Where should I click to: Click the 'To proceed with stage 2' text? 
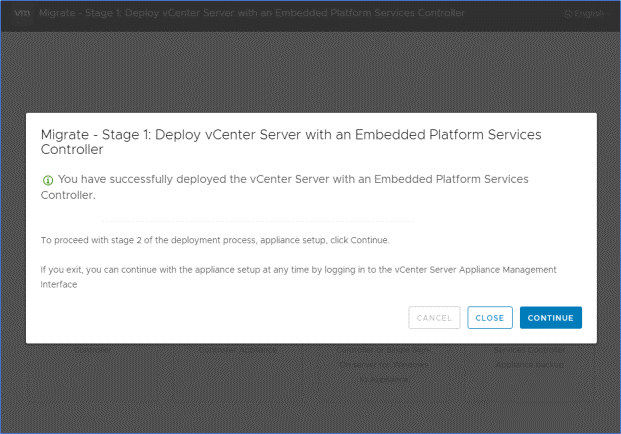click(215, 240)
